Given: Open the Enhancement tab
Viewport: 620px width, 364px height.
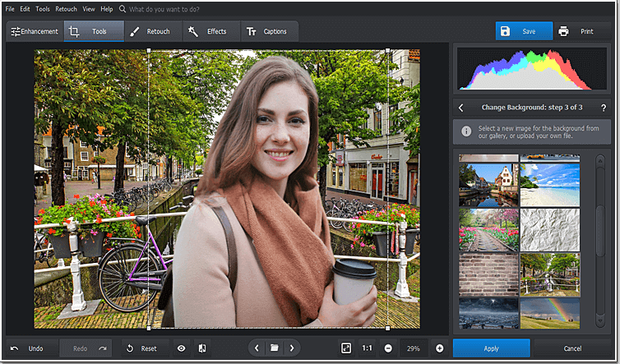Looking at the screenshot, I should click(x=35, y=31).
